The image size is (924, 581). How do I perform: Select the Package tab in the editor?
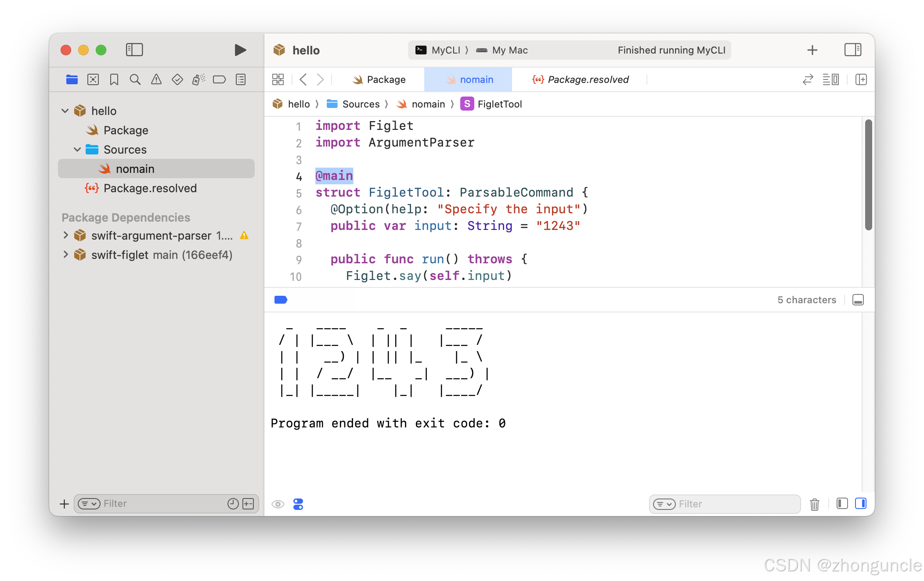point(386,79)
